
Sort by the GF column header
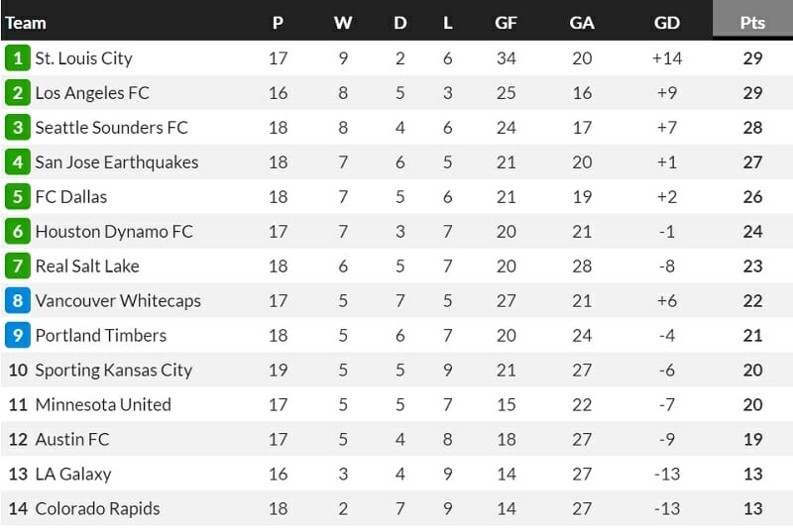[506, 23]
